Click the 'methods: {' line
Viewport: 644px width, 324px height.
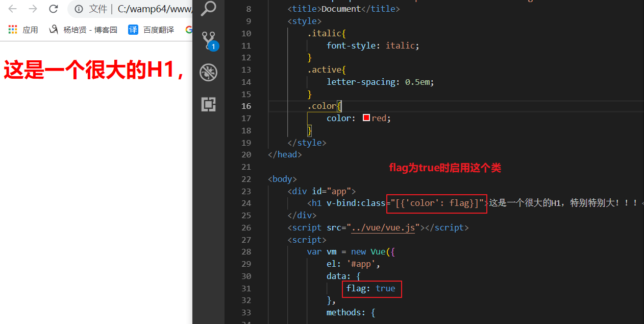[351, 312]
